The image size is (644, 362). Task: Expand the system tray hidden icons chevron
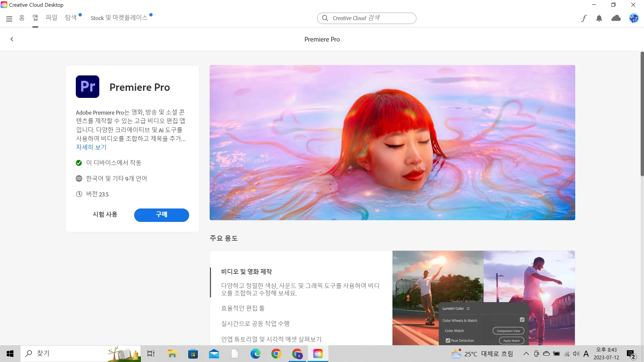pyautogui.click(x=526, y=354)
